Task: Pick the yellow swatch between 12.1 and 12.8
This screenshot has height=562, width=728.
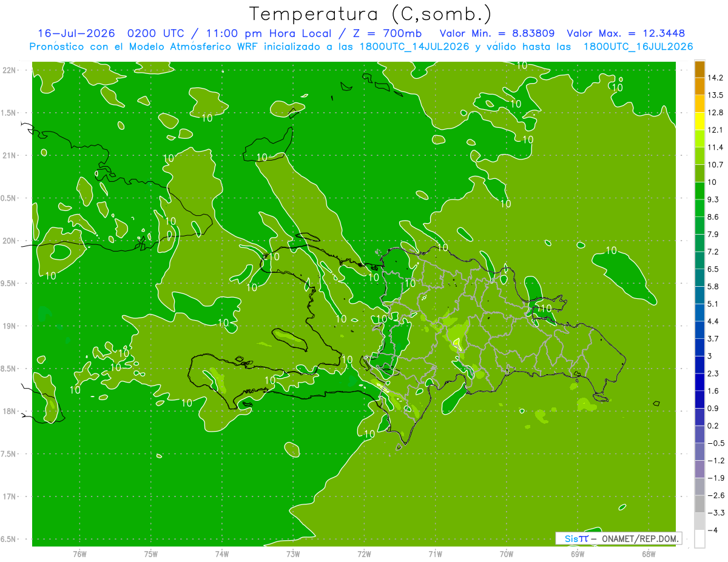Action: [x=699, y=122]
